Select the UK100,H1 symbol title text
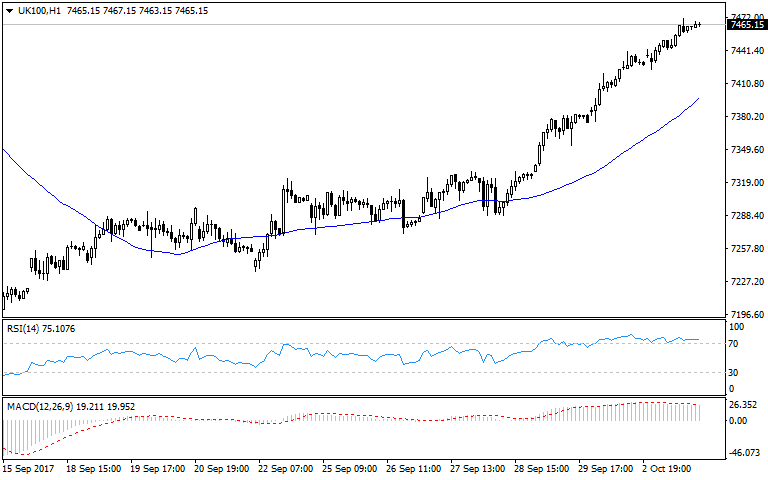The height and width of the screenshot is (480, 768). 39,11
